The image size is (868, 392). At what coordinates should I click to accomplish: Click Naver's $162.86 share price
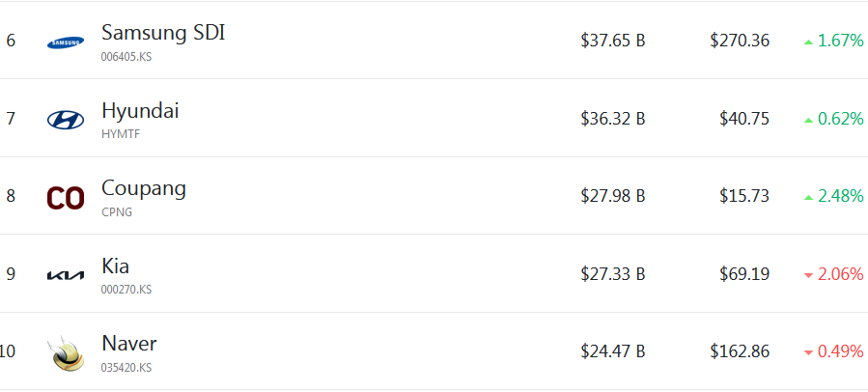(x=741, y=351)
